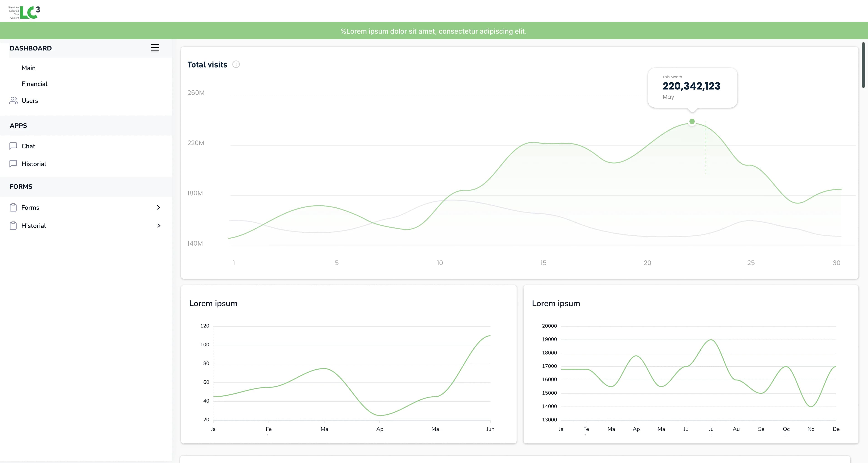The height and width of the screenshot is (463, 868).
Task: Click the Chat speech-bubble icon
Action: (13, 146)
